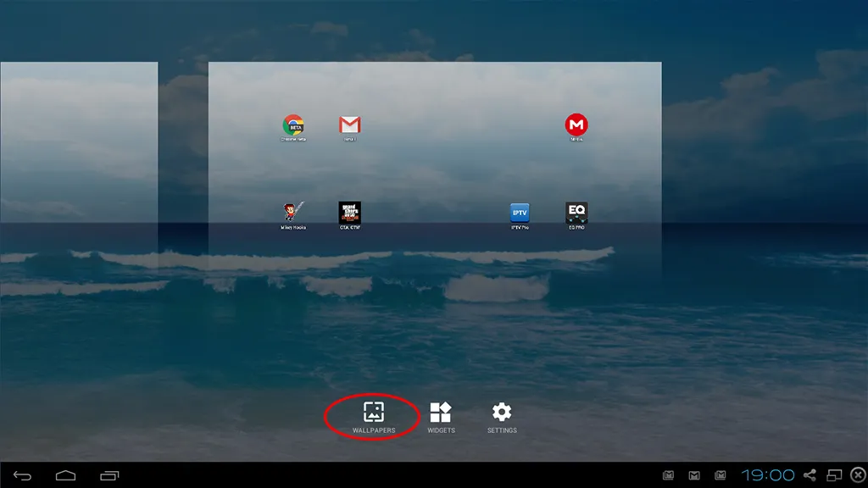The width and height of the screenshot is (868, 488).
Task: Open the GTA: CTW game icon
Action: [350, 213]
